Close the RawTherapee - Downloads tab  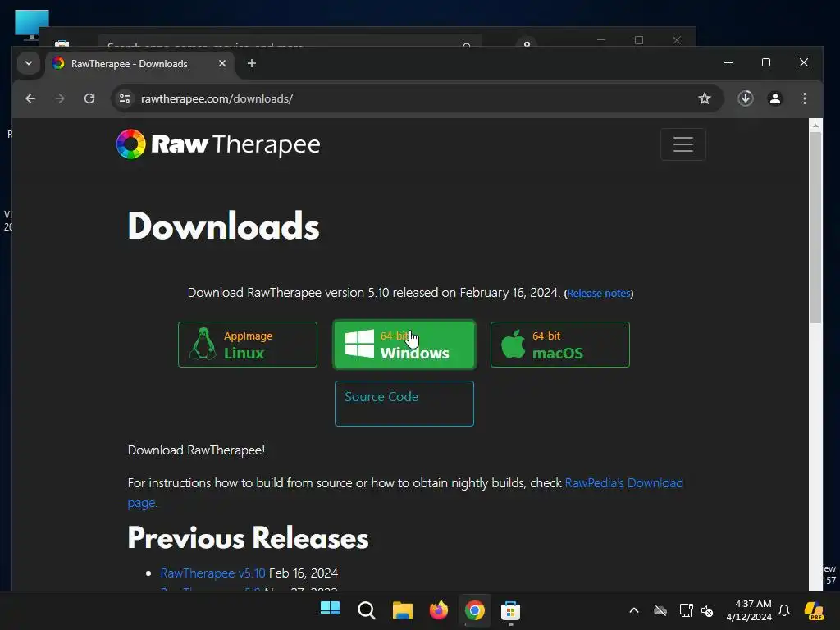tap(222, 63)
